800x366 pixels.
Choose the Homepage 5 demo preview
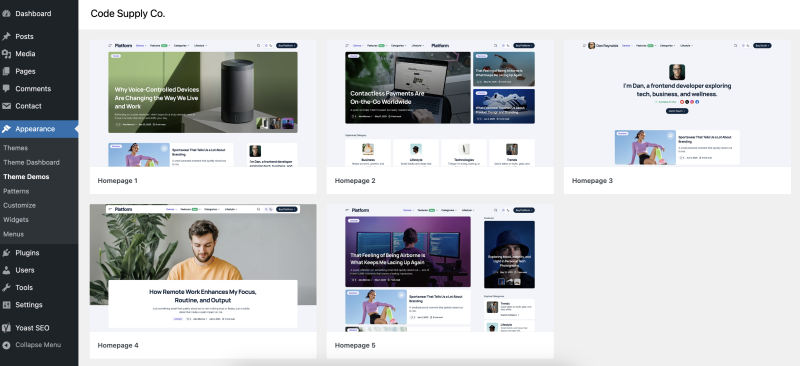tap(440, 268)
